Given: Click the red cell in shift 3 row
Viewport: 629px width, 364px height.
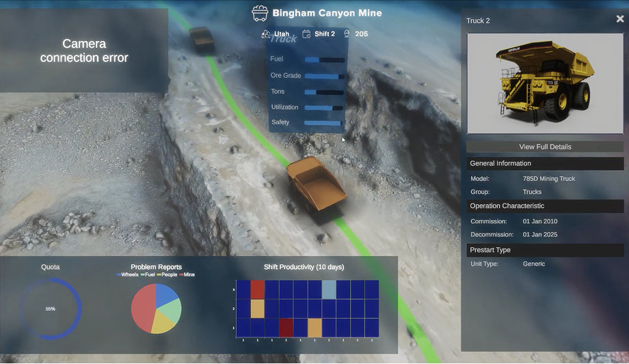Looking at the screenshot, I should 258,290.
